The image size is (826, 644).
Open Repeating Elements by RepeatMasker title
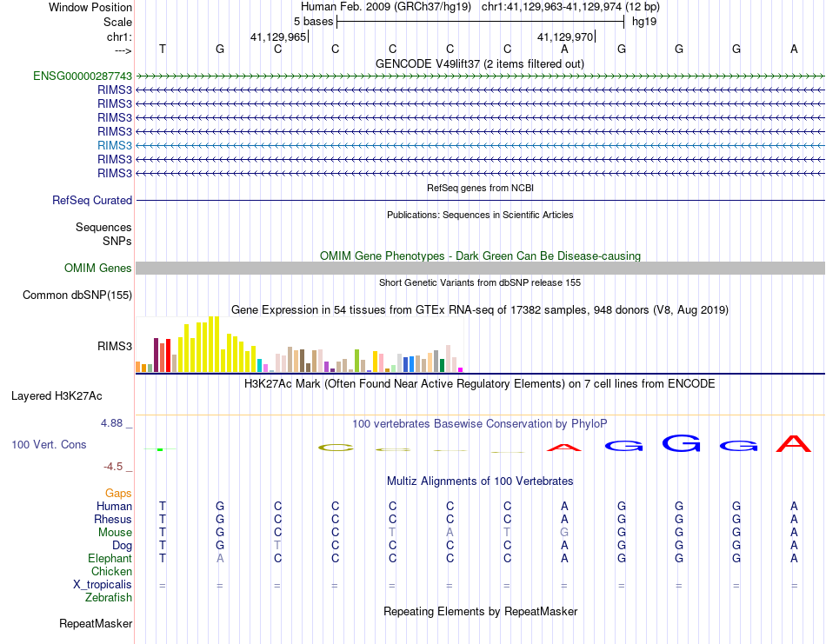pyautogui.click(x=480, y=611)
